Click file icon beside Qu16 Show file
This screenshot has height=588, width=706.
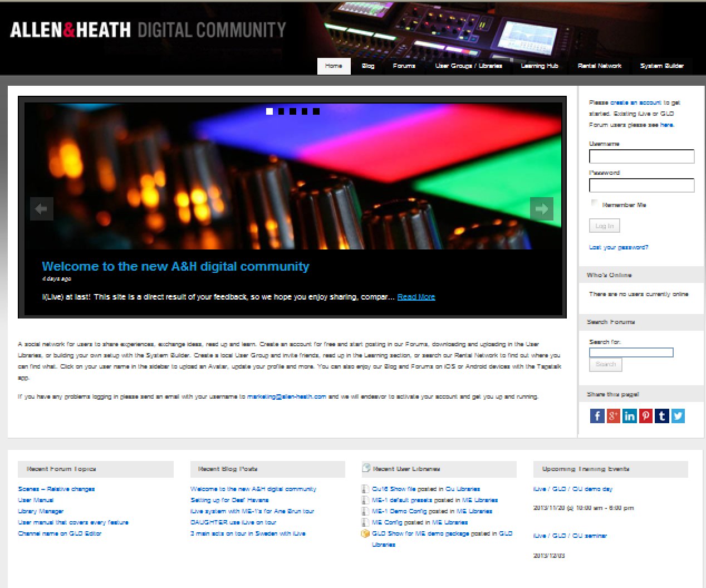[x=365, y=489]
